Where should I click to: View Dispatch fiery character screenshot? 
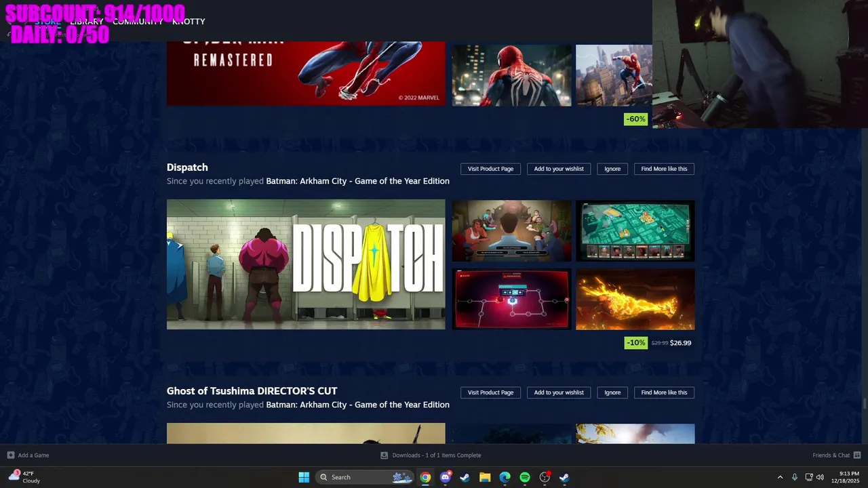[635, 299]
